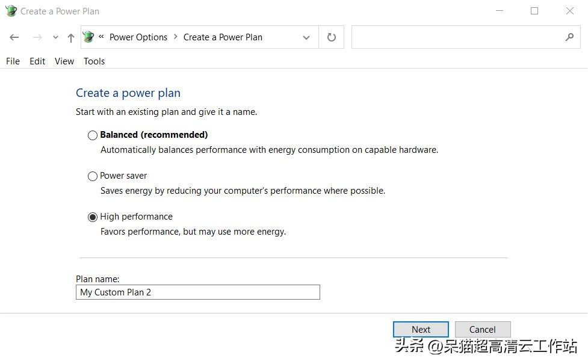Select the High performance radio button

click(x=93, y=217)
